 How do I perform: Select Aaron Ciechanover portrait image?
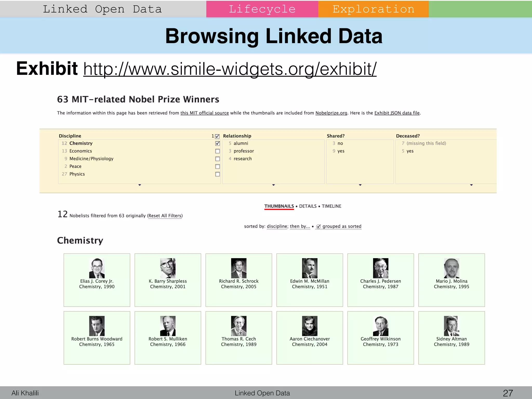pyautogui.click(x=310, y=326)
